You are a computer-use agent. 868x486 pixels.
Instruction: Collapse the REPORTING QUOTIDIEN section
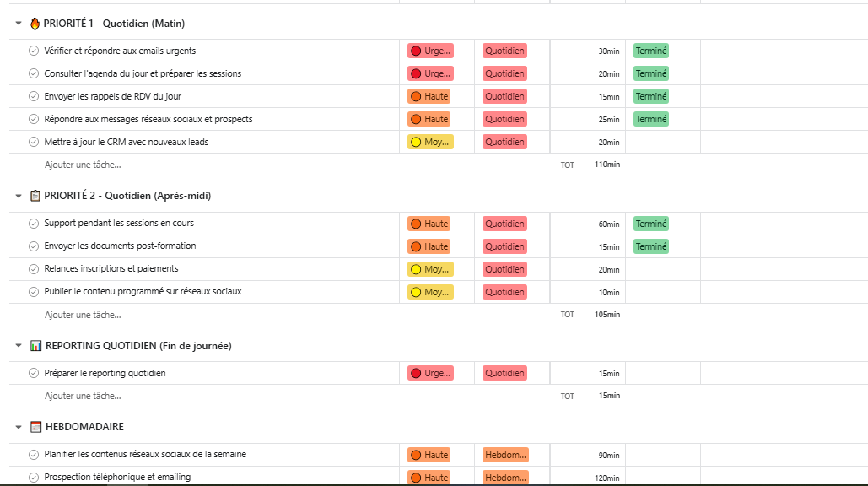19,345
